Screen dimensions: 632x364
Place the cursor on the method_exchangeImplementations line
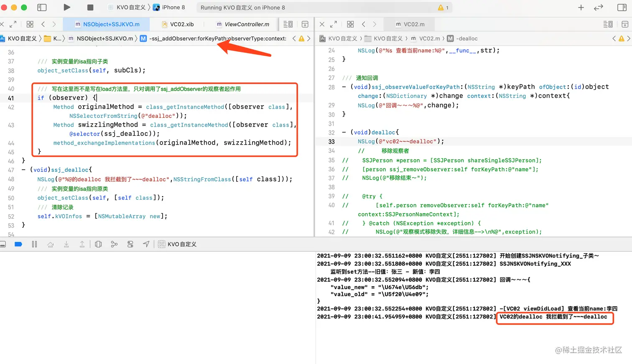click(x=172, y=143)
